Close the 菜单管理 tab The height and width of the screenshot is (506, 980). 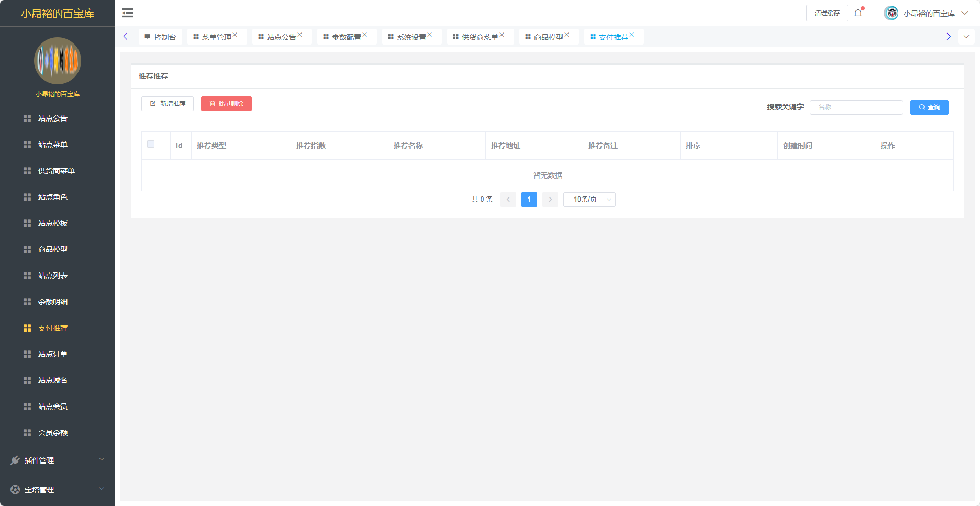(x=235, y=35)
